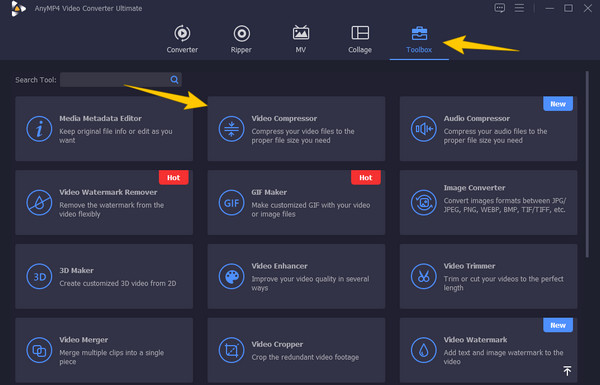The height and width of the screenshot is (385, 600).
Task: Open Video Trimmer title text
Action: [x=470, y=266]
